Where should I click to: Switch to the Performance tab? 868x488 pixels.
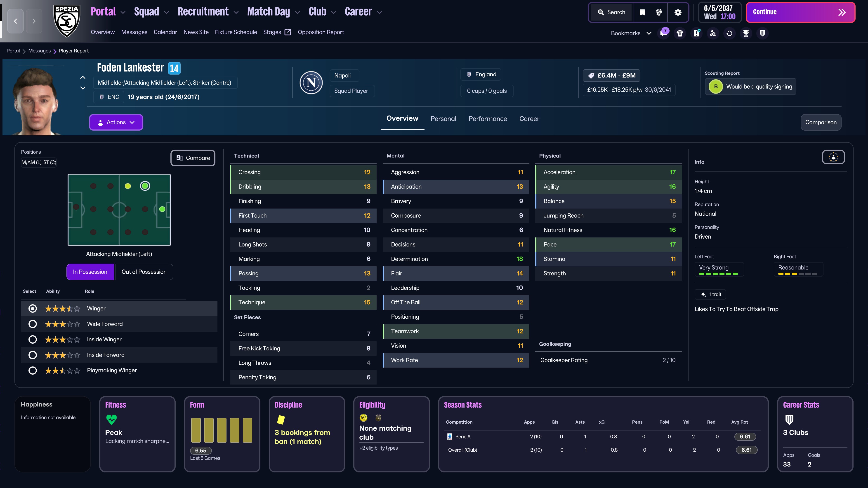[x=488, y=119]
